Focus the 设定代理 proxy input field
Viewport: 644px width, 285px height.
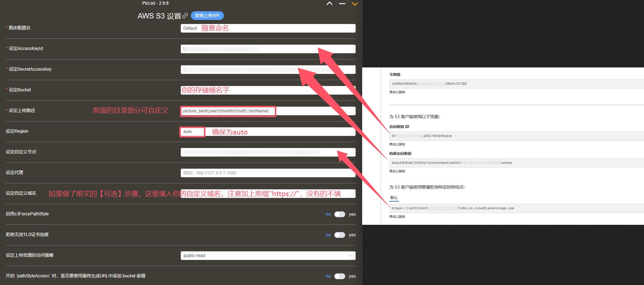(x=268, y=173)
